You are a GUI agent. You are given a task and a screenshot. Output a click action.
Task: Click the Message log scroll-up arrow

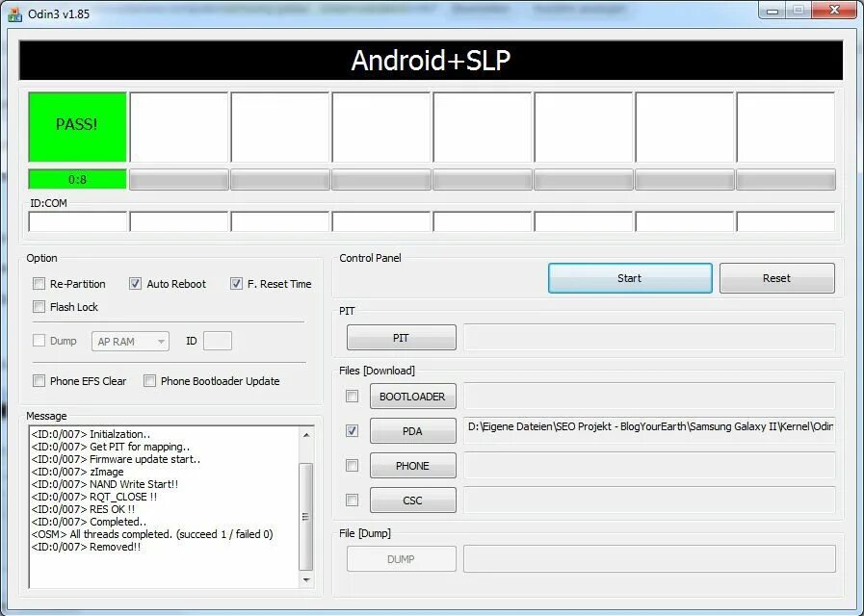pos(306,435)
